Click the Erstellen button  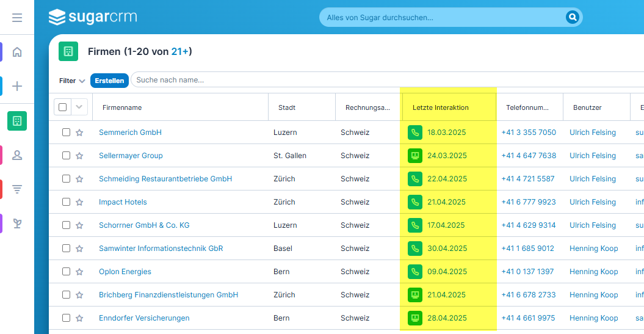pyautogui.click(x=109, y=81)
